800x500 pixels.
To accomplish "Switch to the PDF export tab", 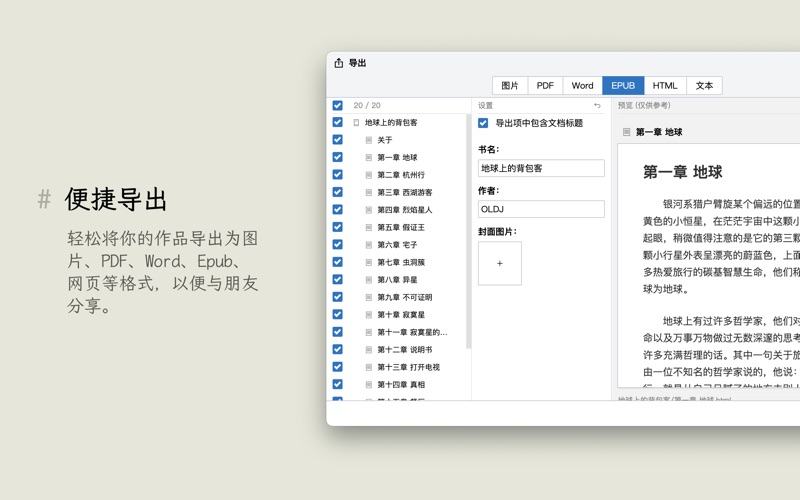I will [545, 86].
